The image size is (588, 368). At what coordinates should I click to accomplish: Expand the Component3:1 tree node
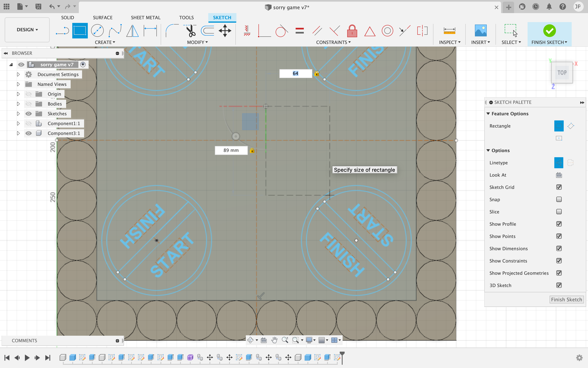(x=18, y=133)
